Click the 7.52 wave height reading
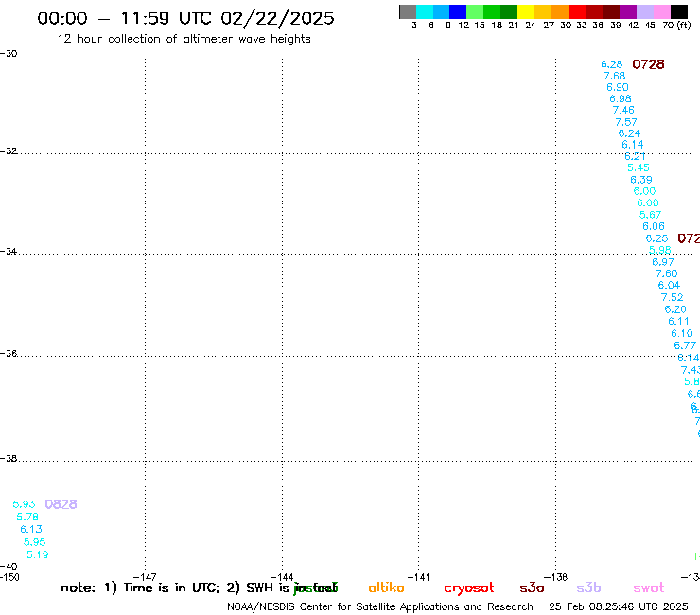Screen dimensions: 700x615 point(672,297)
